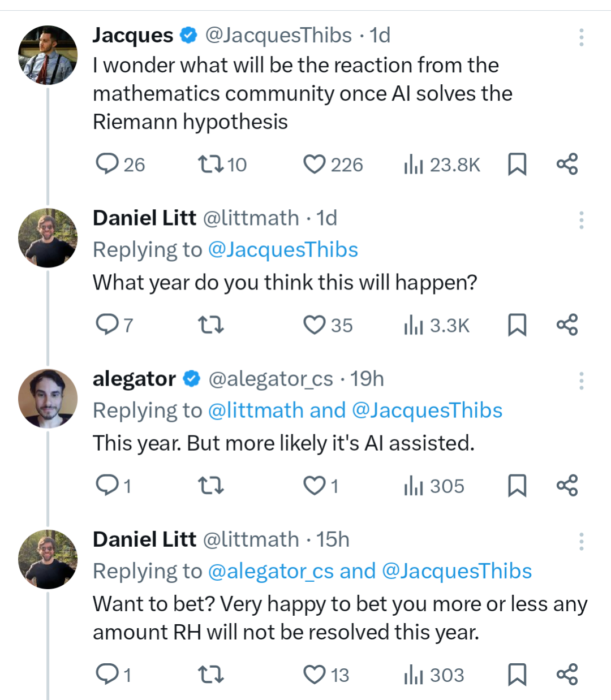Screen dimensions: 611x700
Task: View 303 views analytics on last tweet
Action: (434, 675)
